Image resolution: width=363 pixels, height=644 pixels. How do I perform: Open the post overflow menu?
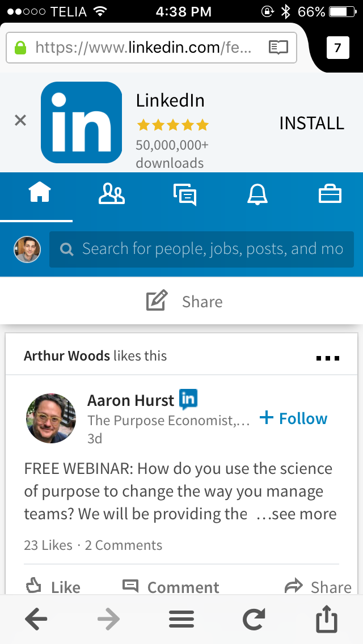coord(328,357)
